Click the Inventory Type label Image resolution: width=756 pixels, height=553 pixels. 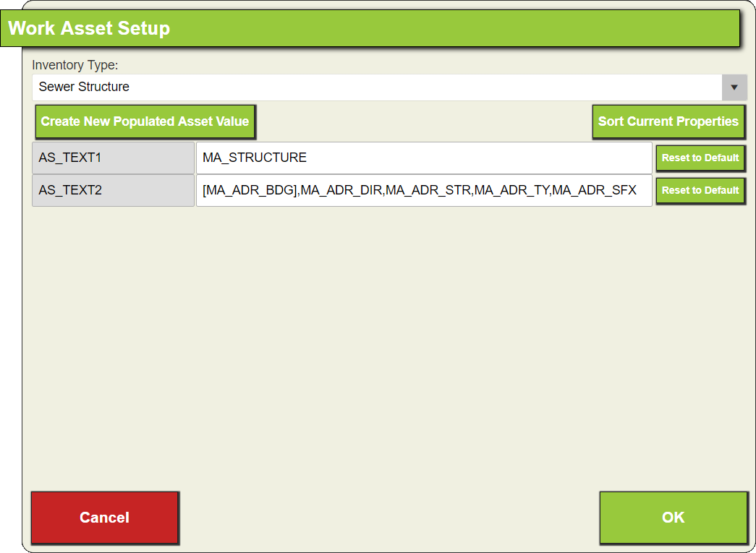coord(75,65)
